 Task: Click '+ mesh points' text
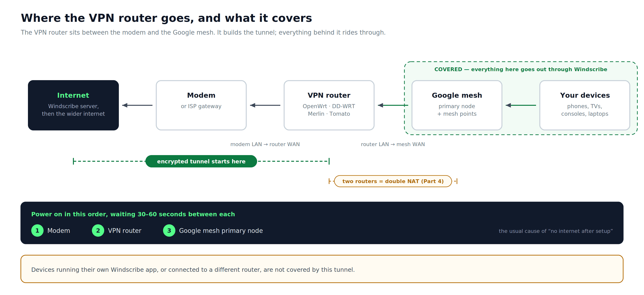pyautogui.click(x=457, y=114)
